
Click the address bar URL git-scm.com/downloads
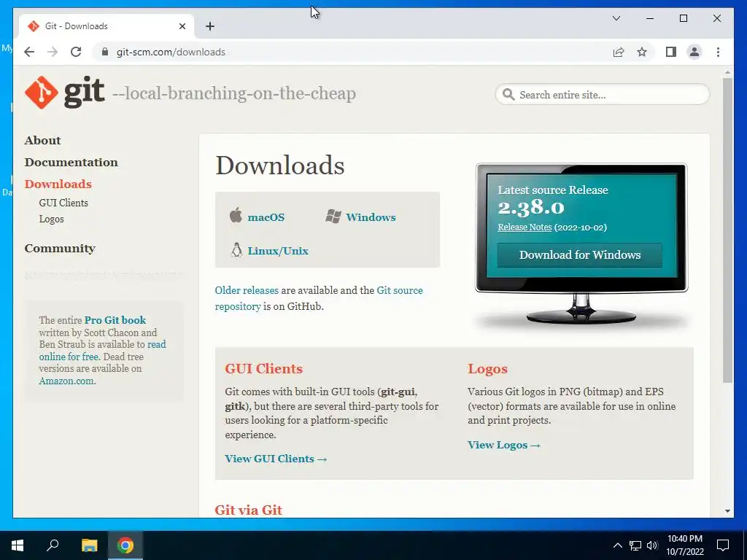(x=171, y=52)
